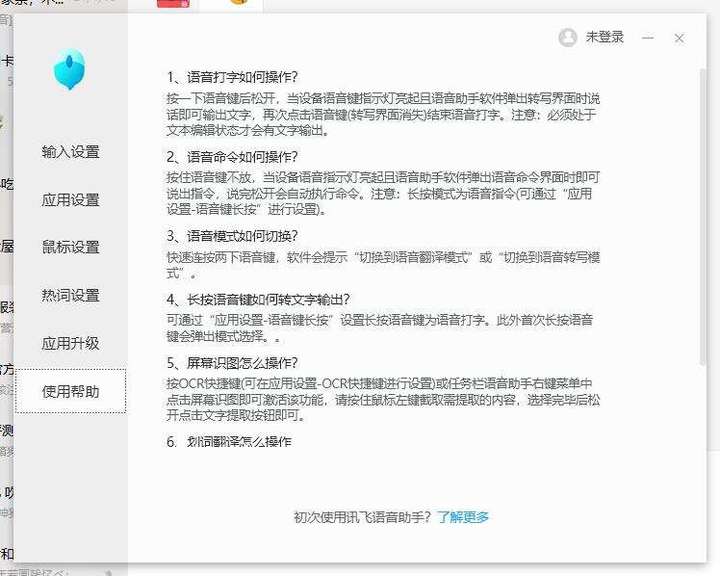This screenshot has width=720, height=576.
Task: Click the paragraph starting 可通过“应用设置-语音键长按”
Action: click(380, 328)
